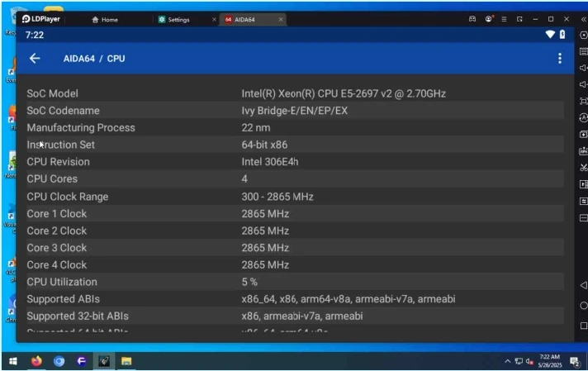Click the AIDA64 / CPU header title

(94, 59)
